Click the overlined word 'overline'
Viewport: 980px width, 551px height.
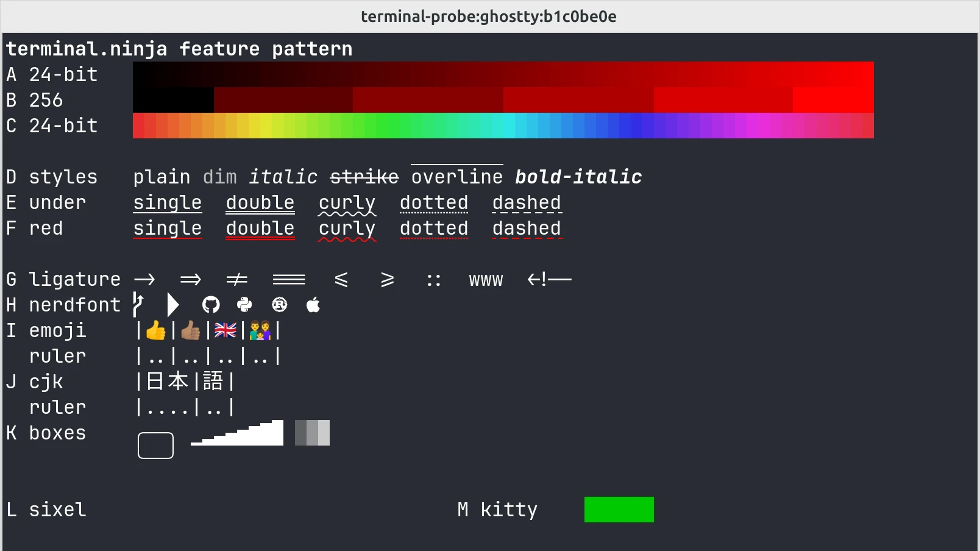[x=457, y=176]
